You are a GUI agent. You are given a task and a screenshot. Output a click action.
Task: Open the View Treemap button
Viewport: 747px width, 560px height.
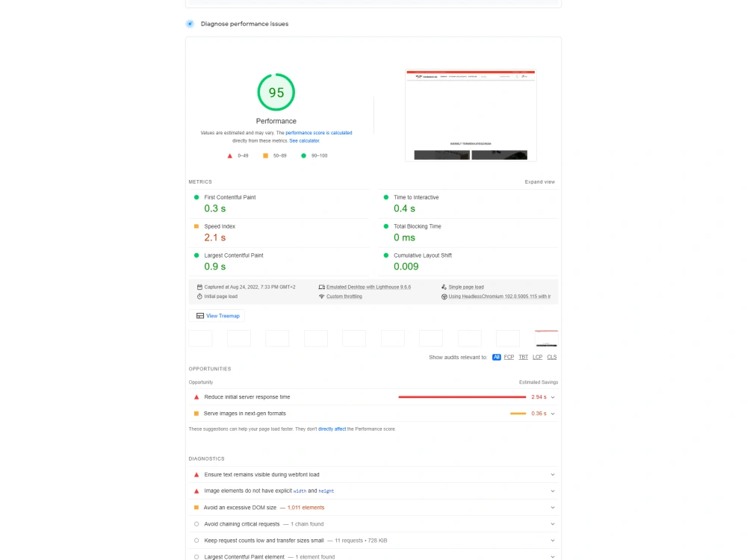(x=217, y=316)
